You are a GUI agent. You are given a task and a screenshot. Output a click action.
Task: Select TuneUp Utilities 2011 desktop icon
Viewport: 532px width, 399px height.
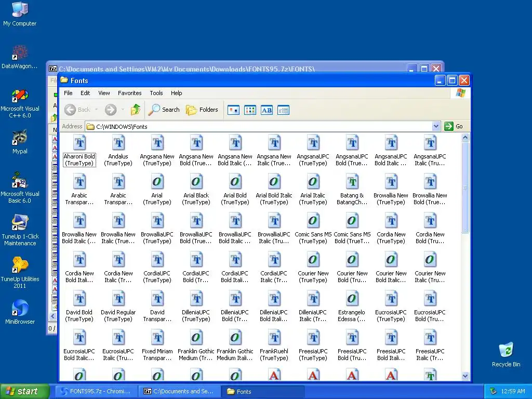[x=20, y=273]
